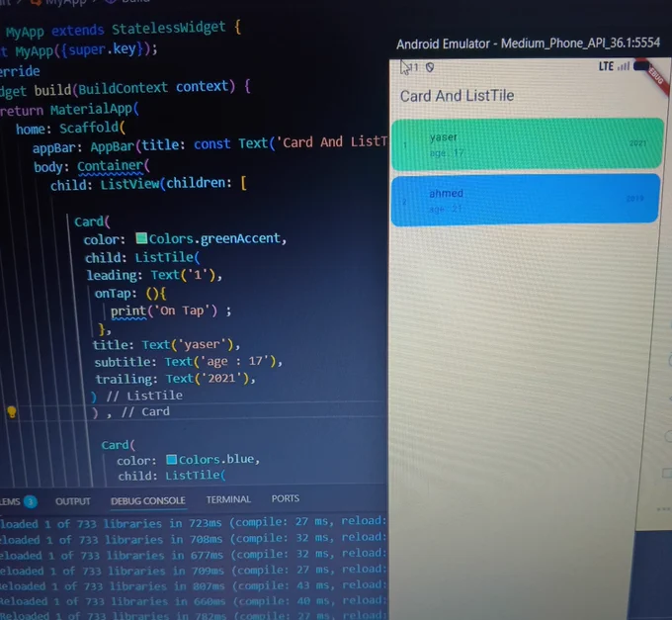Click the '// ListTile' closing comment
672x620 pixels.
pyautogui.click(x=144, y=396)
